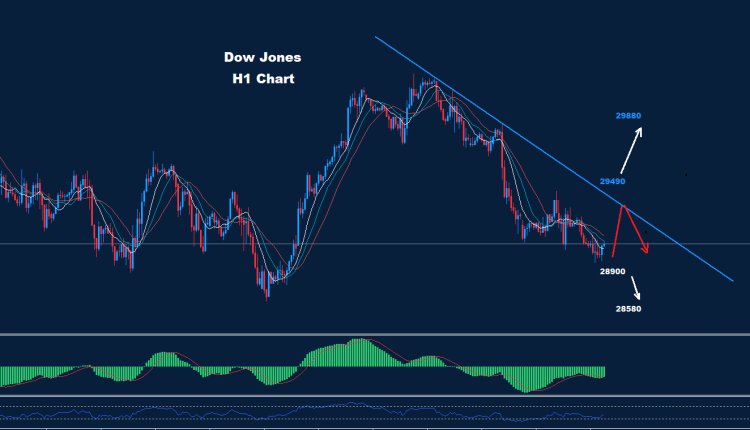
Task: Select the 29880 upper target label
Action: click(x=628, y=116)
